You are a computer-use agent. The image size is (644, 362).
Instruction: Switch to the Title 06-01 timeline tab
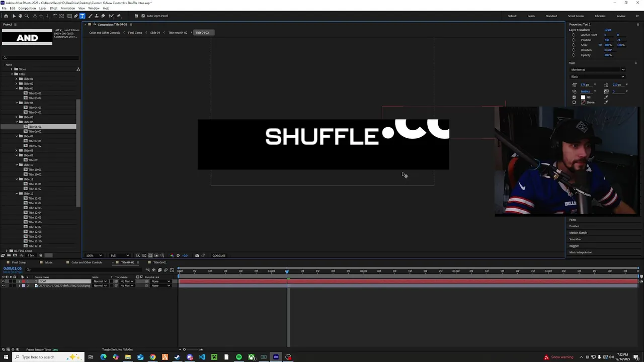[159, 262]
